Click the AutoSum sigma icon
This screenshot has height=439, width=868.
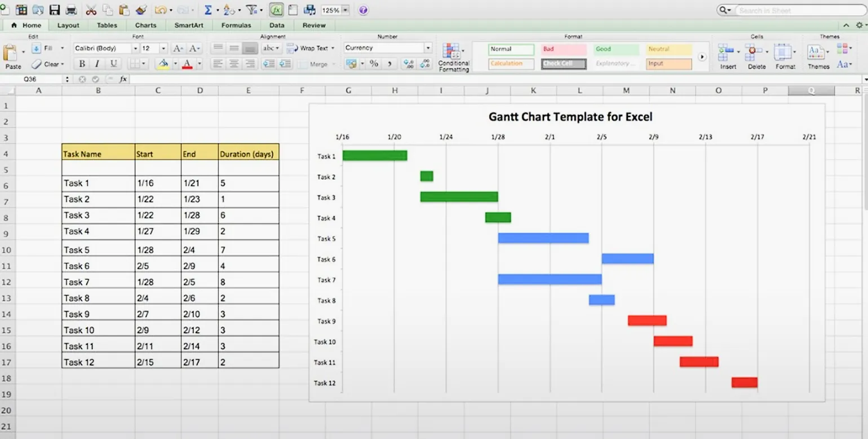pos(208,10)
